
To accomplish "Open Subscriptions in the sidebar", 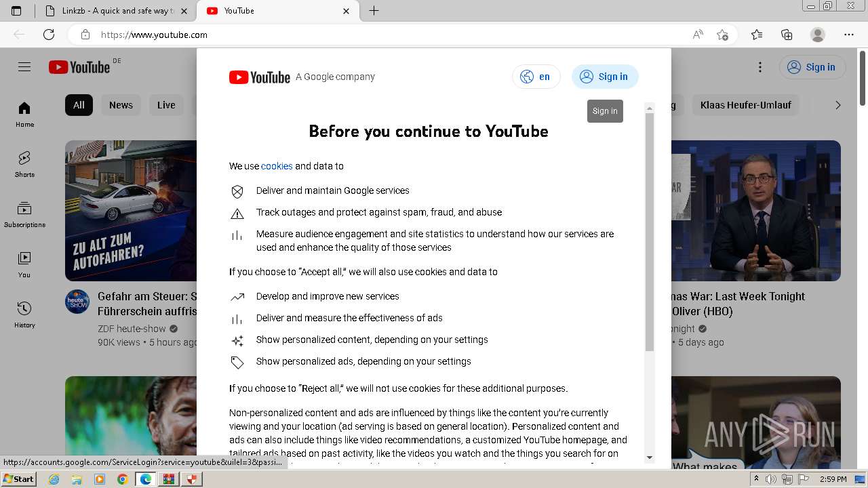I will coord(24,215).
